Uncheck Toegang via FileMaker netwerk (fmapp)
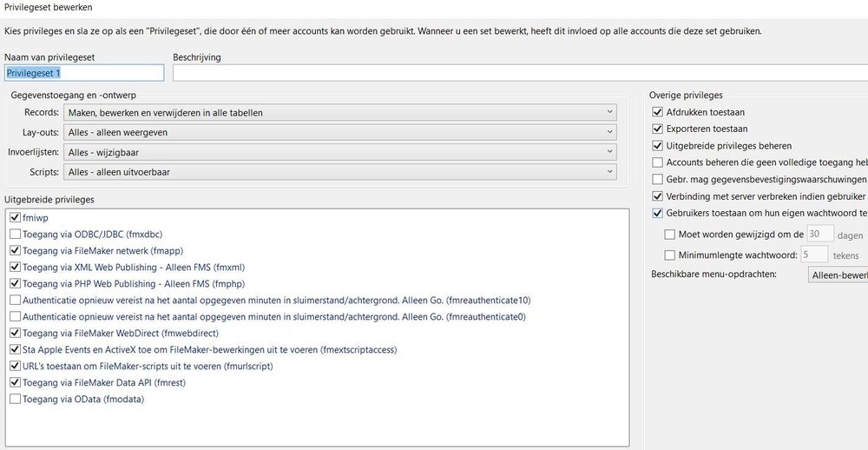 pyautogui.click(x=16, y=250)
